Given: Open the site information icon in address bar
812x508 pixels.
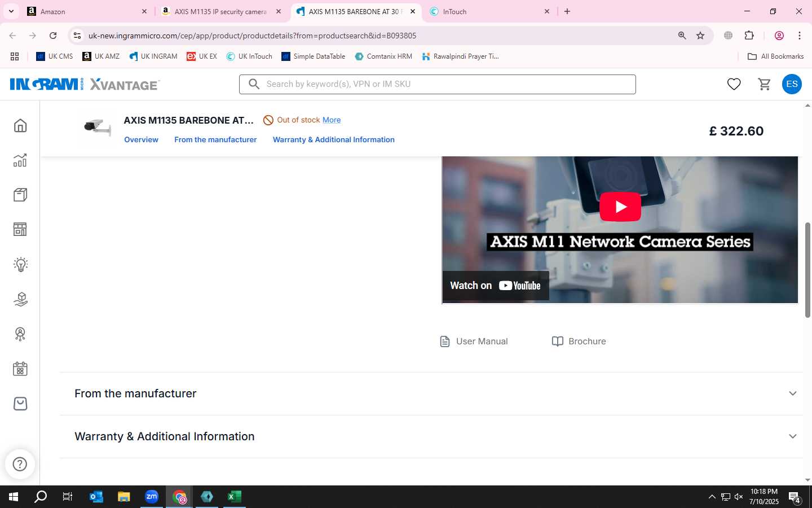Looking at the screenshot, I should tap(77, 36).
